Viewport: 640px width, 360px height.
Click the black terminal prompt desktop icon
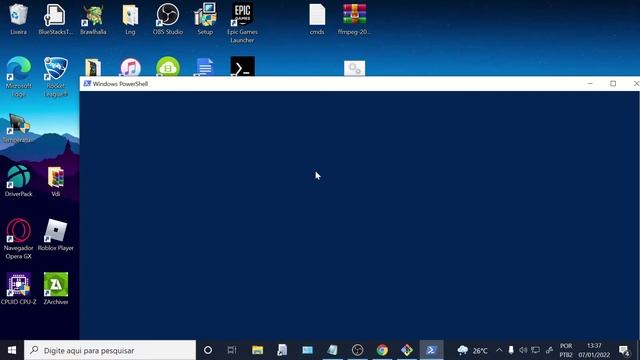click(x=242, y=66)
